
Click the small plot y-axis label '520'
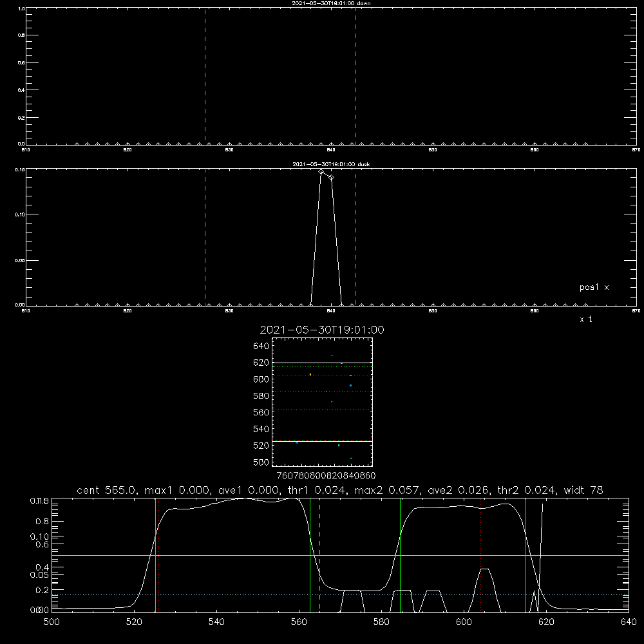point(261,446)
